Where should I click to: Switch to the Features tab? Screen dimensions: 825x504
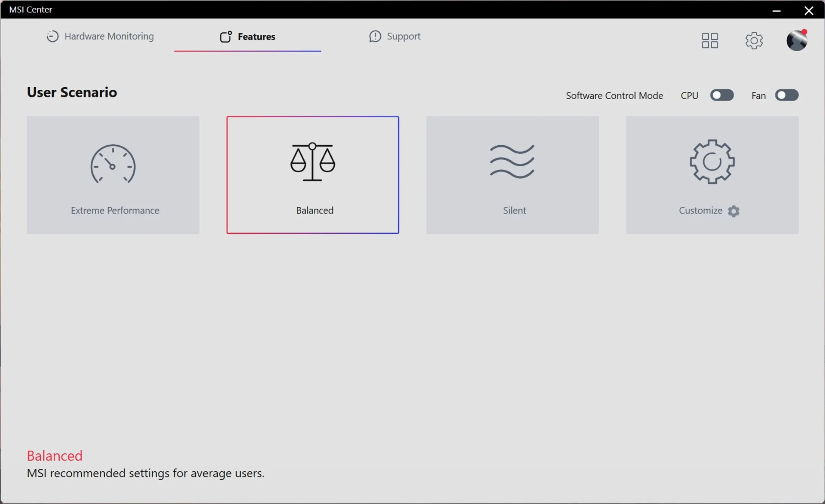pyautogui.click(x=247, y=37)
